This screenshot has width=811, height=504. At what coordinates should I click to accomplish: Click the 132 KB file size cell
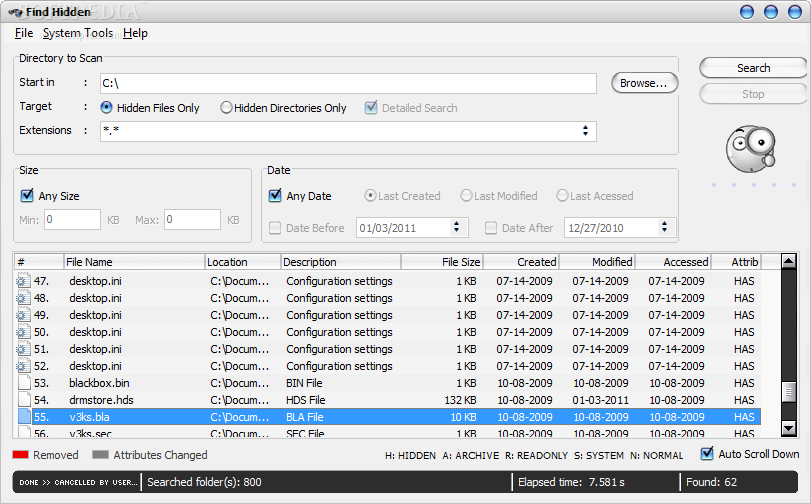click(460, 400)
